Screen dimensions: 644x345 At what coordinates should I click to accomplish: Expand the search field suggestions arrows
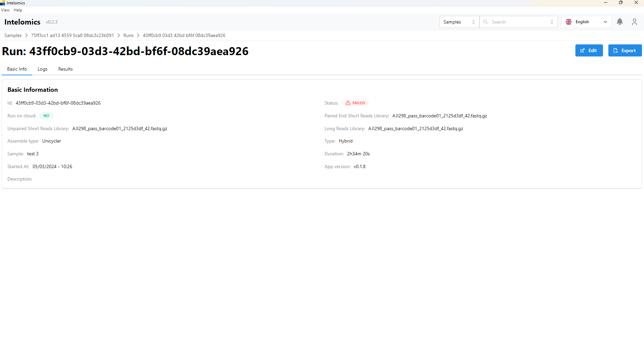[x=552, y=22]
